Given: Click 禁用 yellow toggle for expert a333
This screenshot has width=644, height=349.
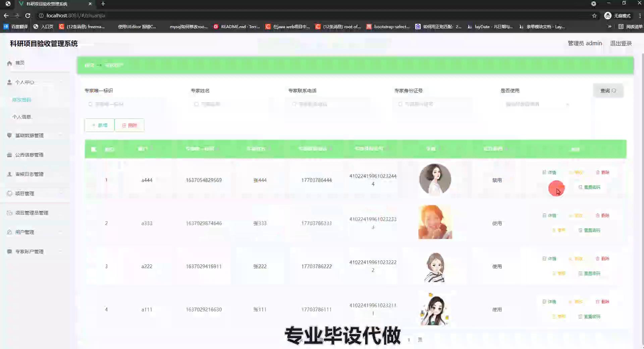Looking at the screenshot, I should click(x=559, y=230).
